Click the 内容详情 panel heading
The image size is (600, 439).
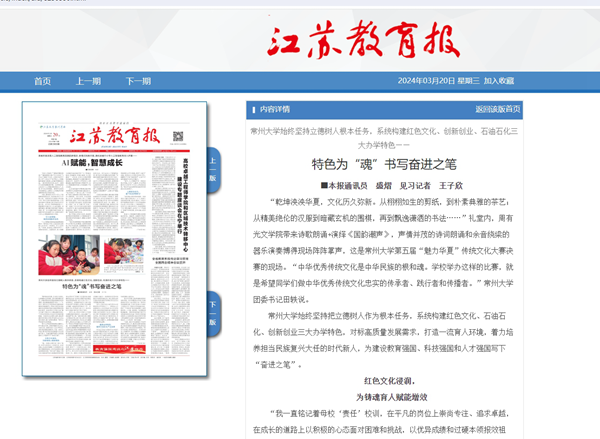(274, 109)
